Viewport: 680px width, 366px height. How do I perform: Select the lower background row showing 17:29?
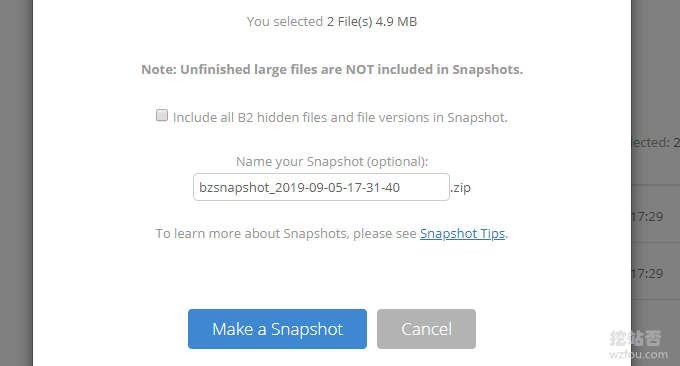pos(656,271)
